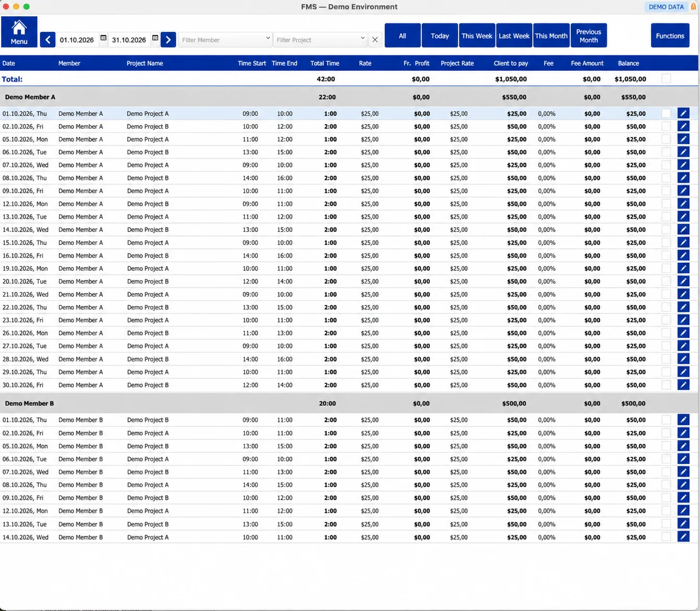Image resolution: width=700 pixels, height=611 pixels.
Task: Filter entries to This Month
Action: [x=551, y=35]
